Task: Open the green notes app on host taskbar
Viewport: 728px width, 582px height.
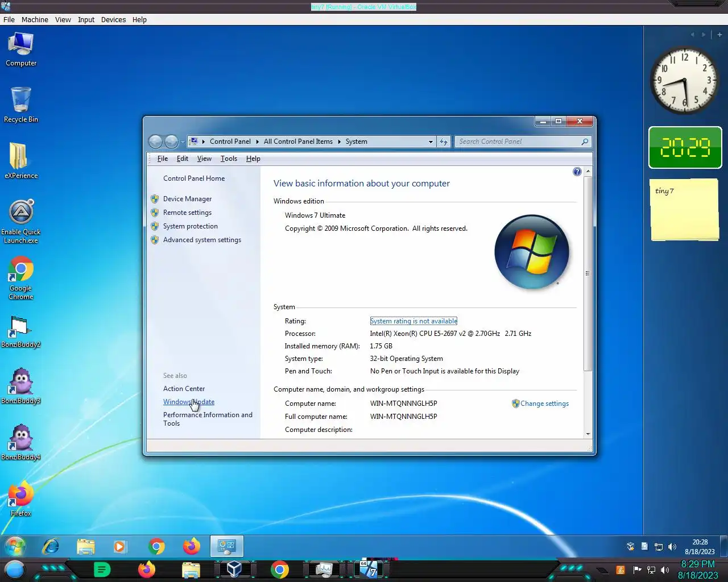Action: coord(102,569)
